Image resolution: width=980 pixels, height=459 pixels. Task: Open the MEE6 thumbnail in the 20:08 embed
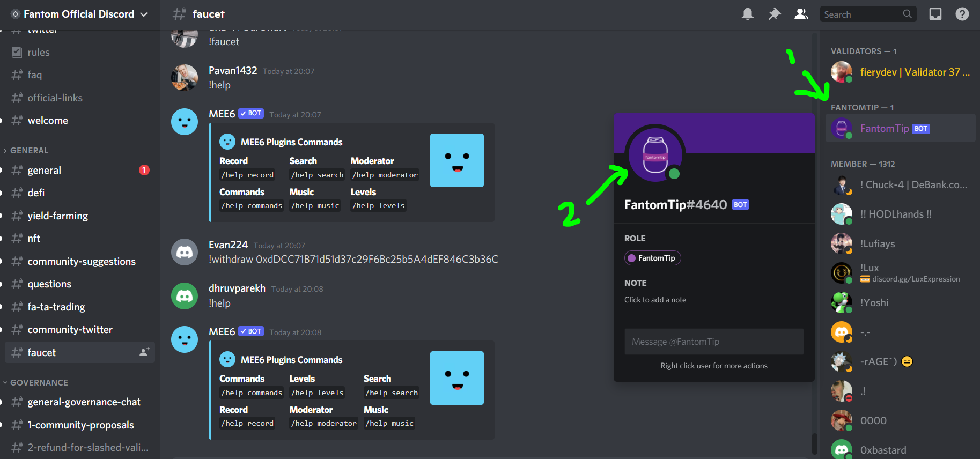pyautogui.click(x=457, y=378)
